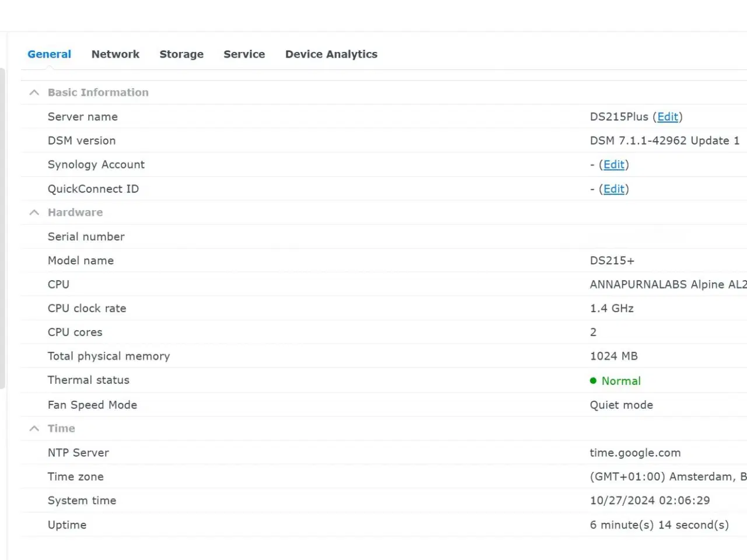Select DSM 7.1.1-42962 Update 1 value
The height and width of the screenshot is (560, 747).
665,141
